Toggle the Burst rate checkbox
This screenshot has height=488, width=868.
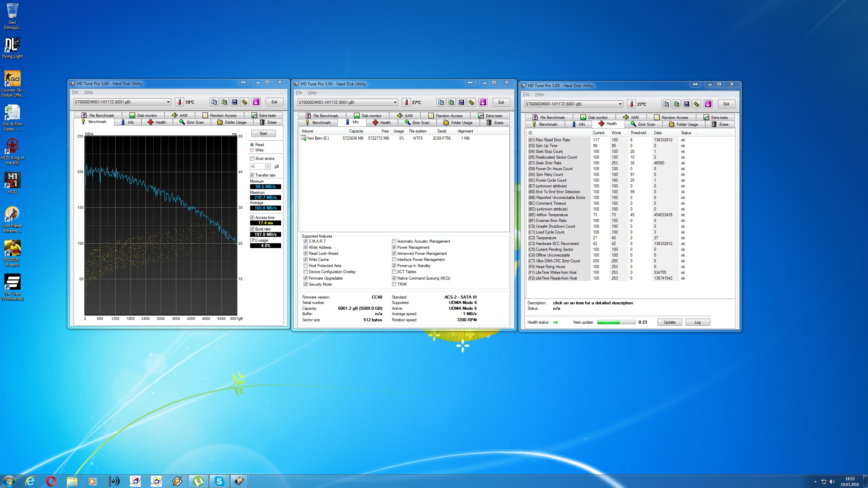click(252, 229)
